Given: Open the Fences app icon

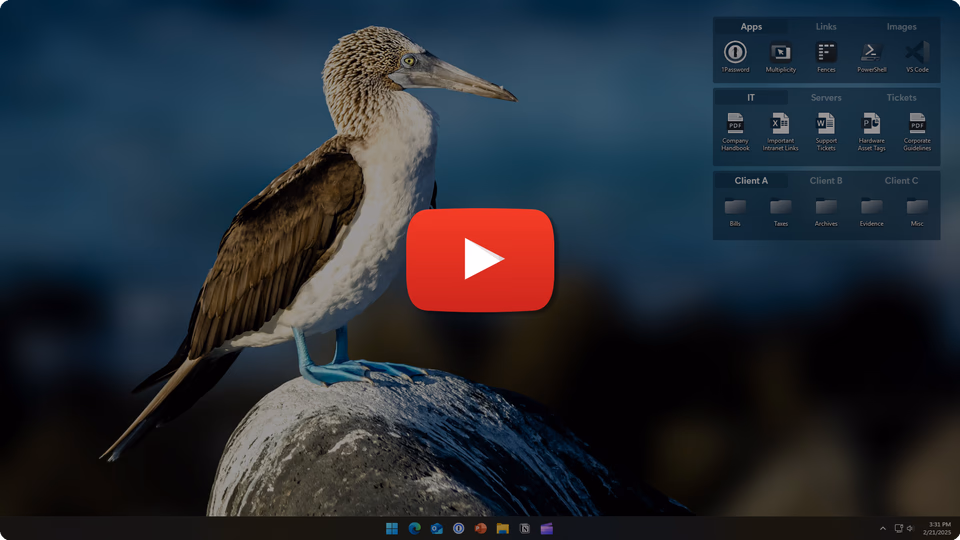Looking at the screenshot, I should [826, 57].
